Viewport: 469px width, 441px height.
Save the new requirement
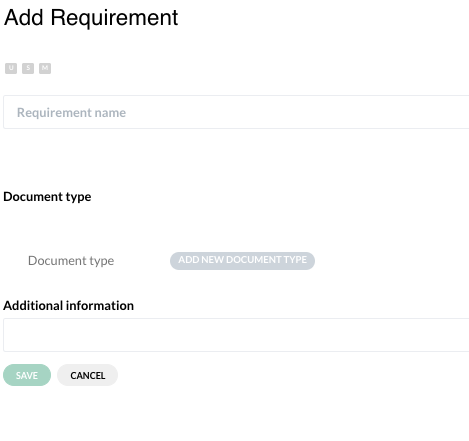[x=27, y=375]
